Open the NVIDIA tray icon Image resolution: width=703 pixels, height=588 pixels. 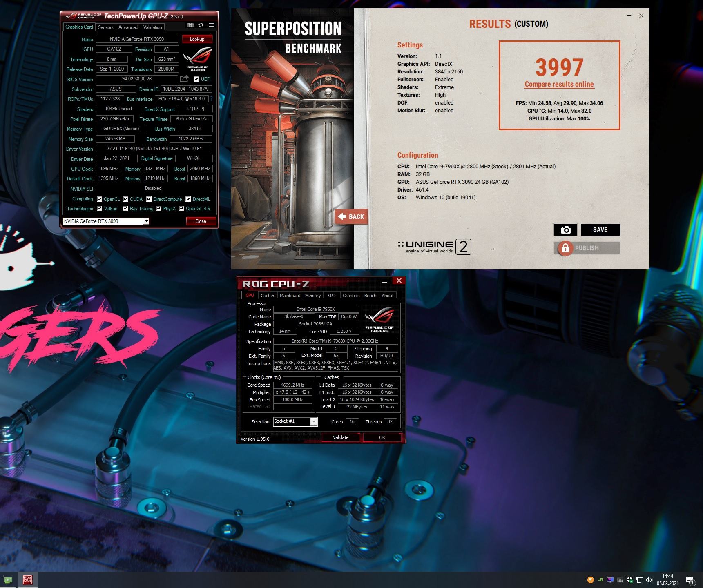click(600, 580)
